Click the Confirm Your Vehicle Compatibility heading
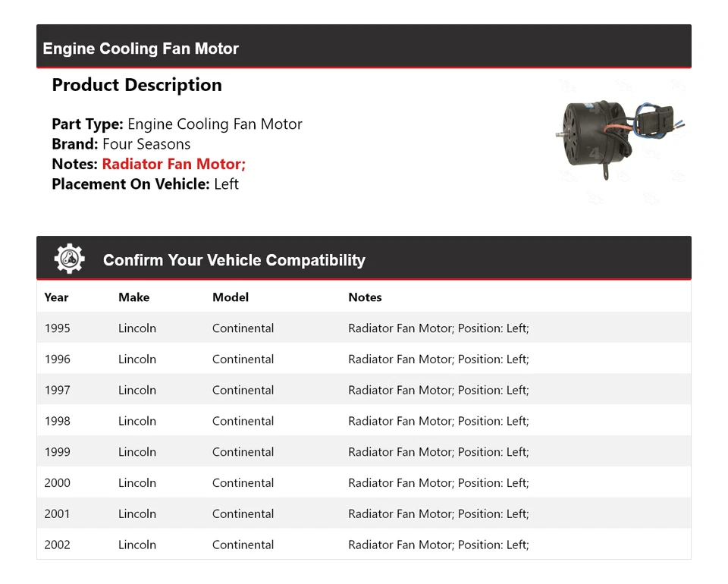This screenshot has height=584, width=728. [234, 260]
